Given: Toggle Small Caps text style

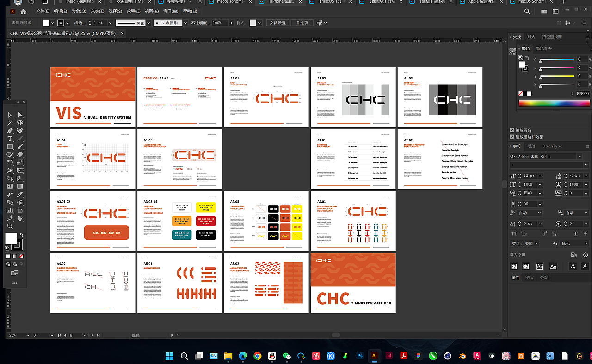Looking at the screenshot, I should point(524,234).
